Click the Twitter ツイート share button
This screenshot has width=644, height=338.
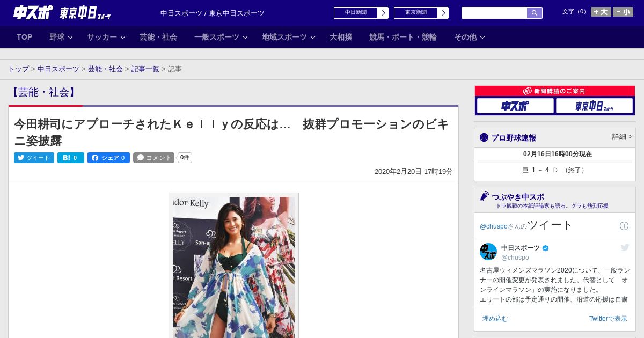pos(34,158)
